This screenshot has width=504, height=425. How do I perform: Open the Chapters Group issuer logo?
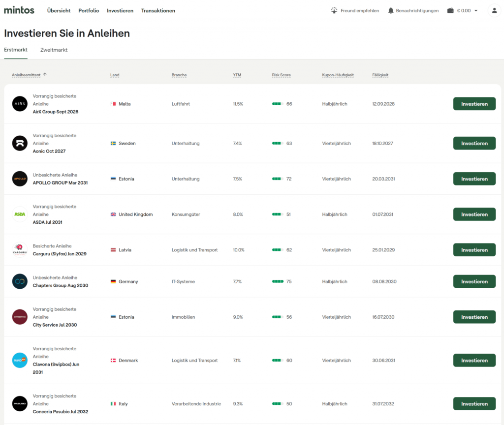tap(20, 281)
